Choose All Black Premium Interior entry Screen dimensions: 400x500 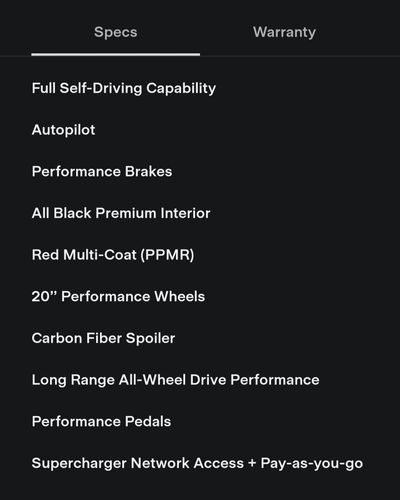click(x=121, y=213)
